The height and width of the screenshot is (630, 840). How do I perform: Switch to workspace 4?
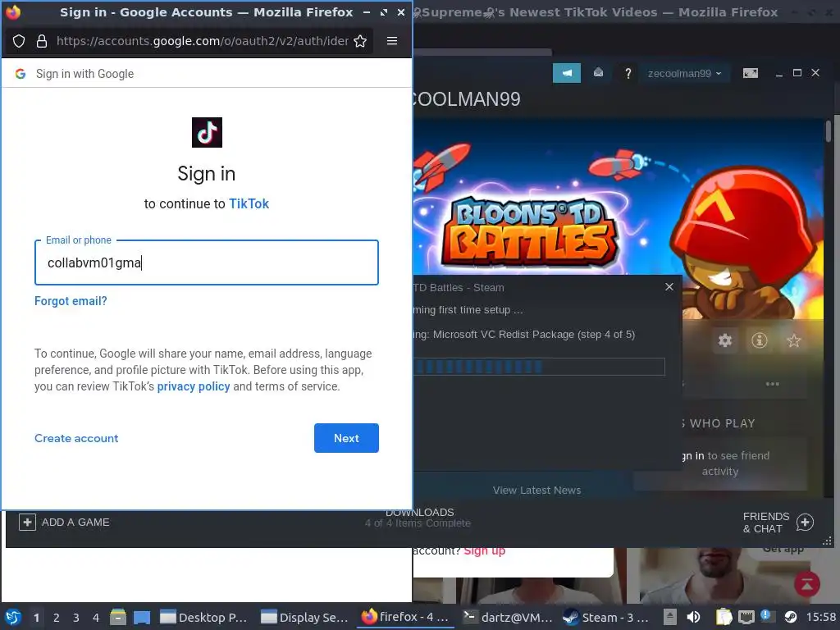pos(96,618)
